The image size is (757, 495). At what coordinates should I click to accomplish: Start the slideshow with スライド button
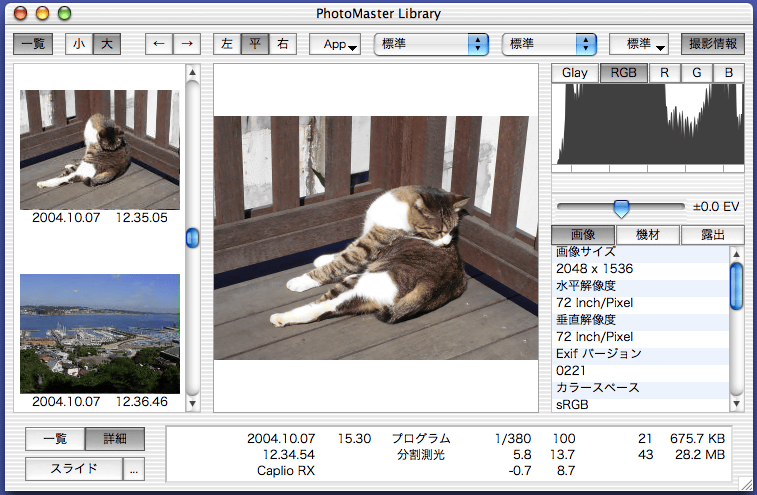click(74, 469)
